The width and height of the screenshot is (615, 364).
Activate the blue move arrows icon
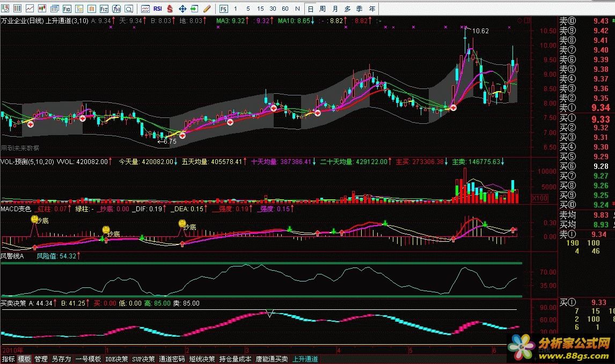182,8
